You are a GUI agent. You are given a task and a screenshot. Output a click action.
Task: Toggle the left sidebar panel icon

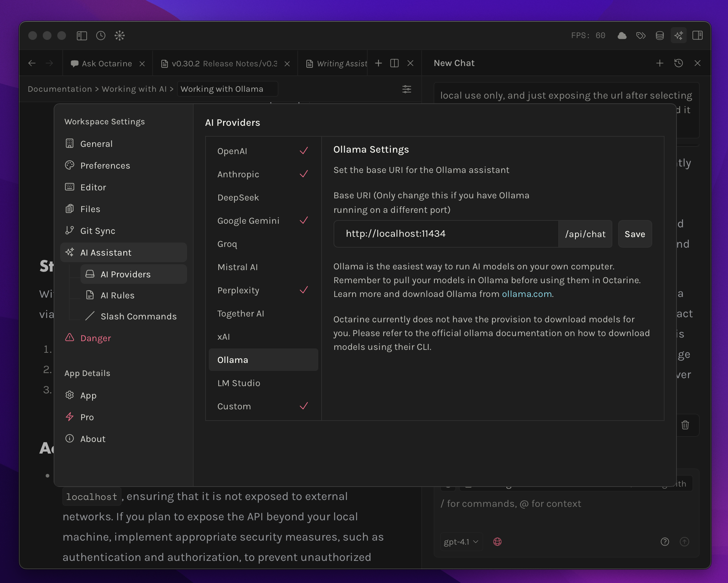tap(82, 36)
